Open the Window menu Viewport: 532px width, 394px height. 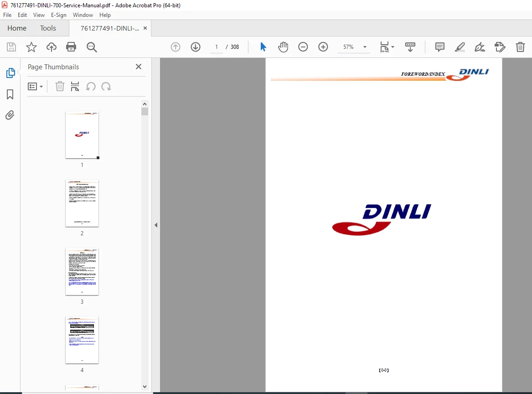(83, 15)
